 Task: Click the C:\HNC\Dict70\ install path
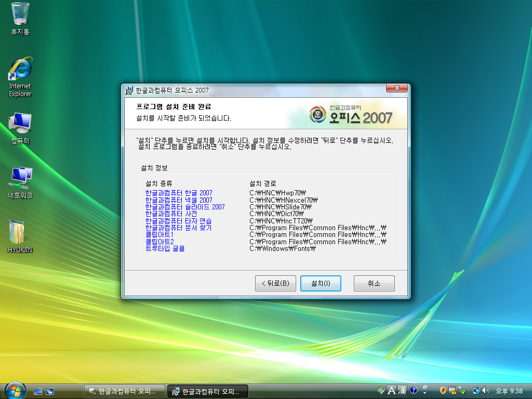(276, 214)
